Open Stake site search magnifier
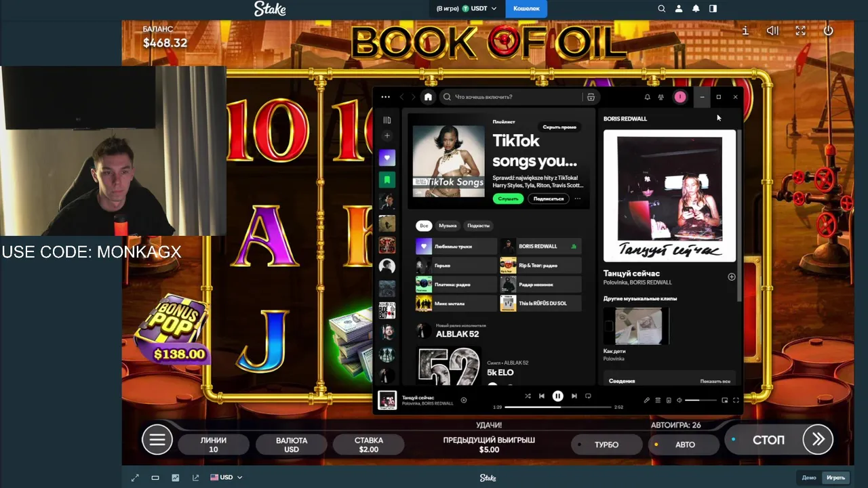868x488 pixels. (x=661, y=9)
